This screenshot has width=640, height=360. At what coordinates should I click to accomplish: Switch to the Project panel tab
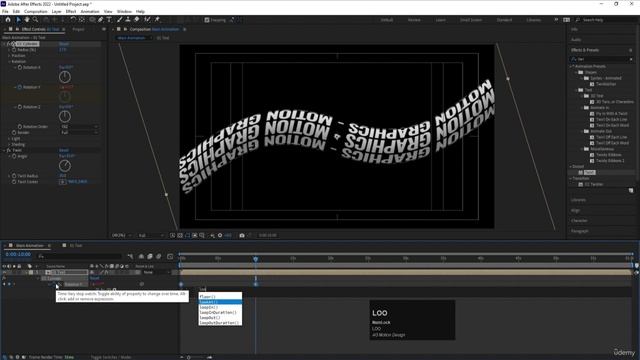click(x=78, y=29)
